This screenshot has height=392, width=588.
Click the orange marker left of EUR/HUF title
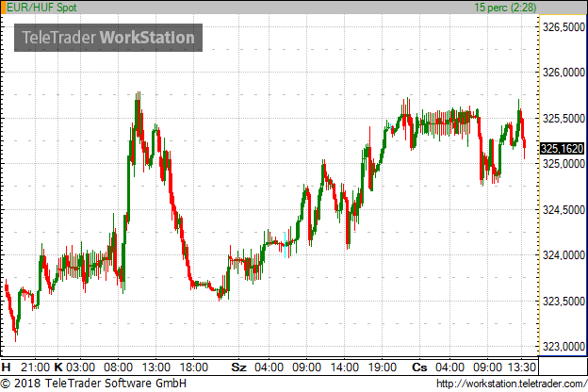coord(4,8)
